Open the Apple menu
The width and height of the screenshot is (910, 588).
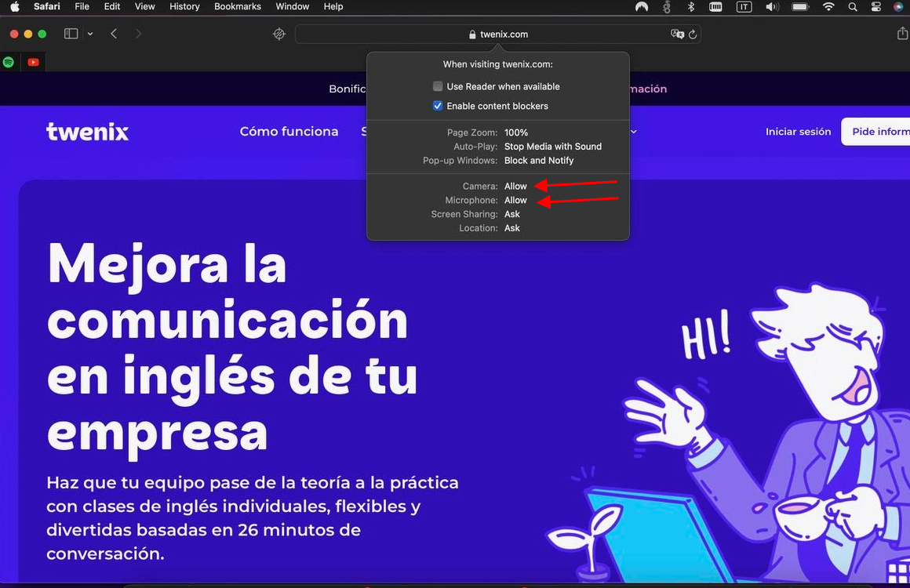pos(15,7)
